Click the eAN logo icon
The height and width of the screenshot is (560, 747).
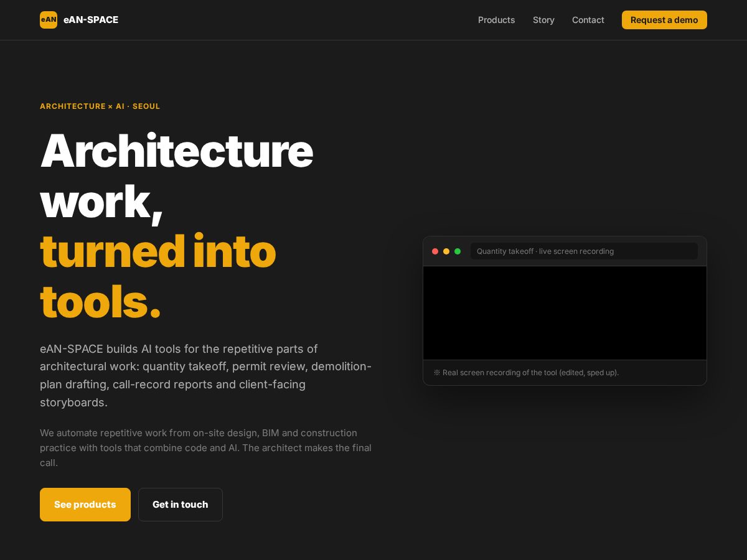point(49,20)
